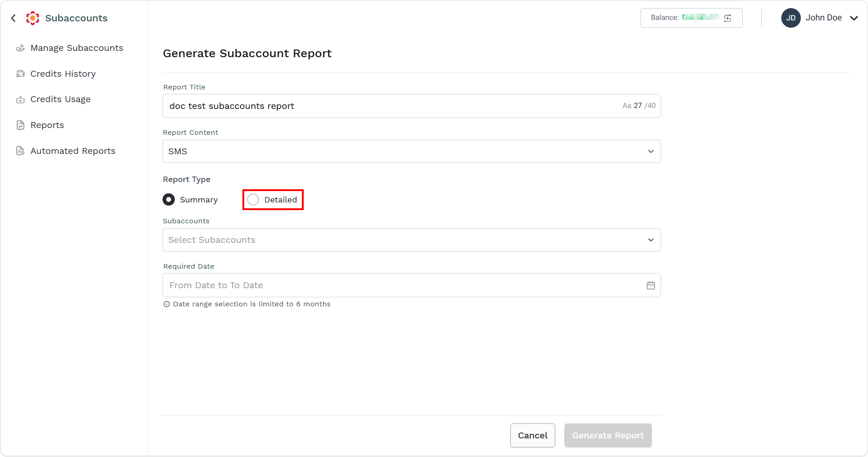
Task: Click the Balance display box
Action: (x=691, y=18)
